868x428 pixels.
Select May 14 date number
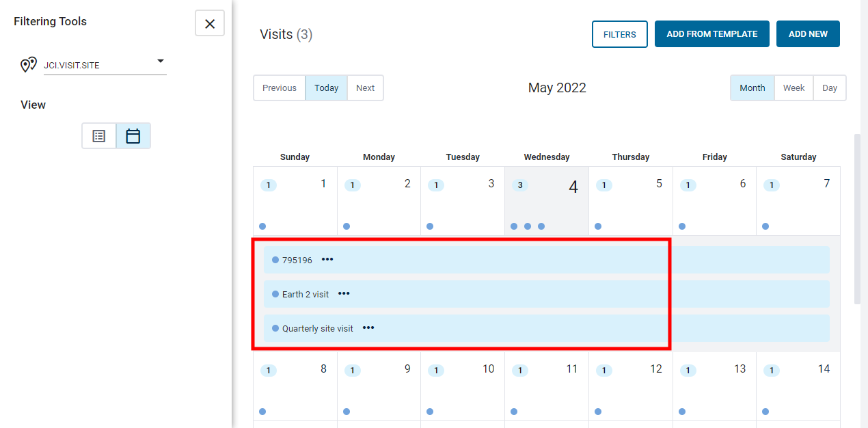pyautogui.click(x=824, y=369)
